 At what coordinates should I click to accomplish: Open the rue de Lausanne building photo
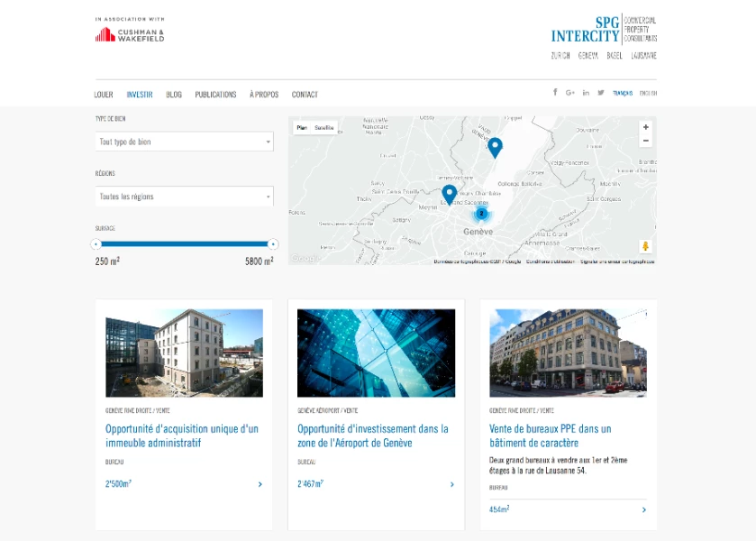[568, 353]
